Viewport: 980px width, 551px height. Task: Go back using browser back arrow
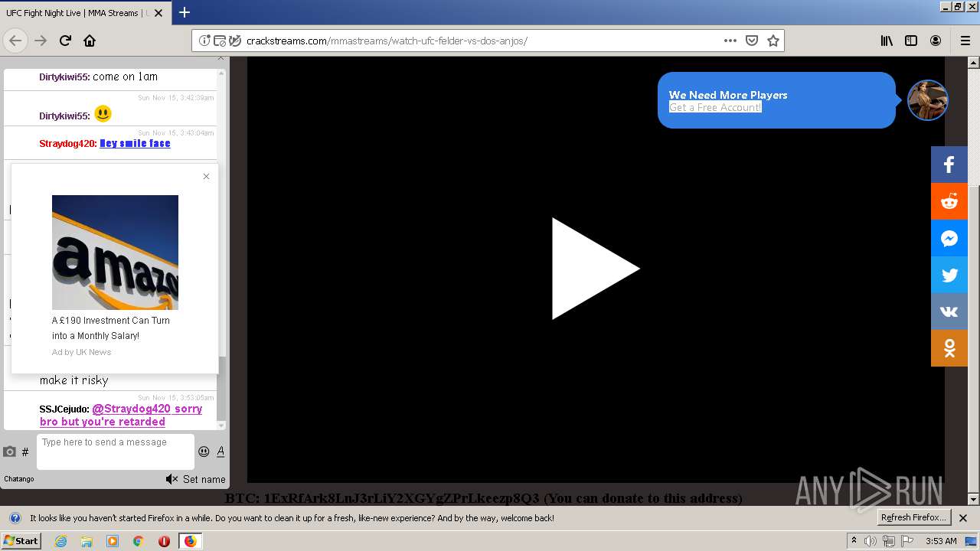click(15, 41)
